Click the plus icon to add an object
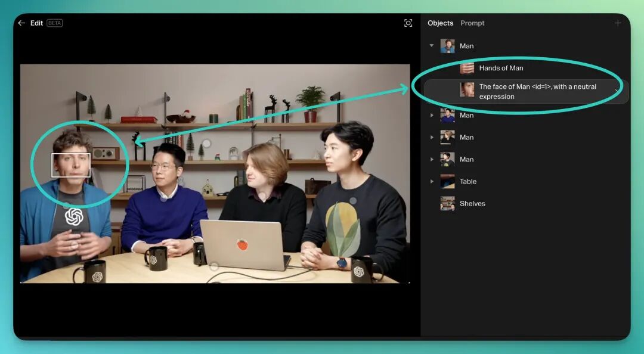644x354 pixels. click(x=618, y=23)
